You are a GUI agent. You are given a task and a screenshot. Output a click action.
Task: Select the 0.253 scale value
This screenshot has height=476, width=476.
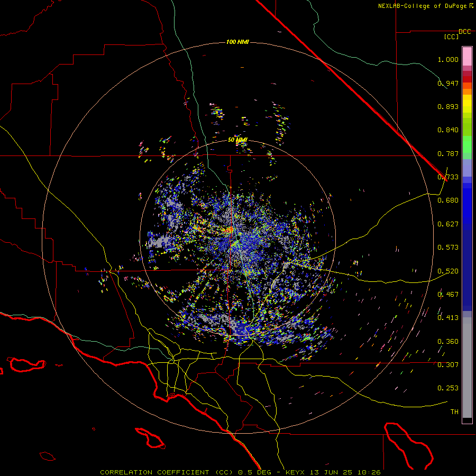click(x=448, y=388)
